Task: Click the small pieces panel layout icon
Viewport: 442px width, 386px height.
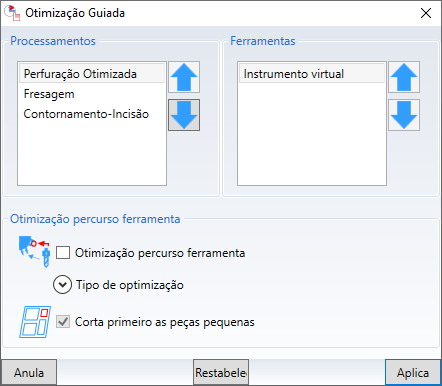Action: tap(35, 322)
